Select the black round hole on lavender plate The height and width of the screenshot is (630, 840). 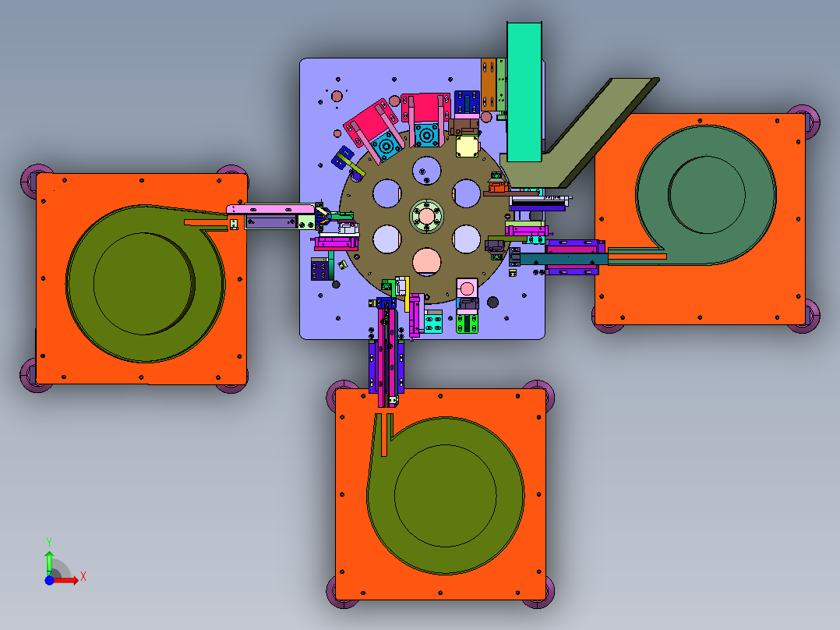coord(492,303)
